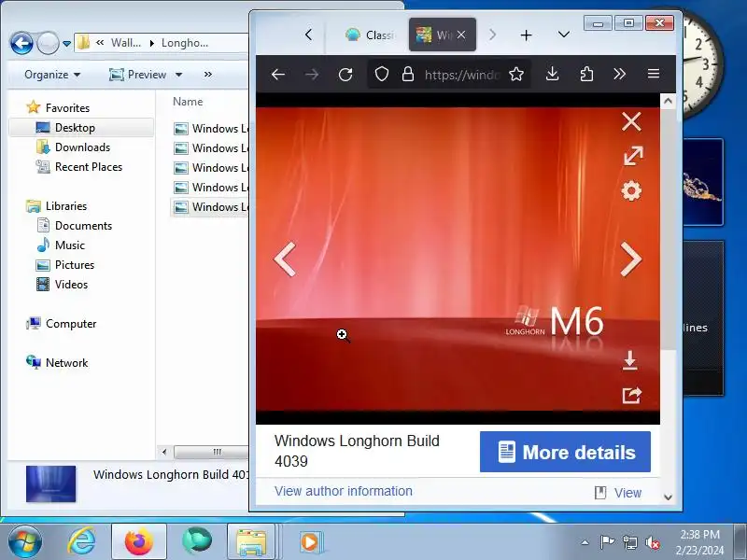The width and height of the screenshot is (747, 560).
Task: Open the Organize menu in Explorer
Action: [52, 75]
